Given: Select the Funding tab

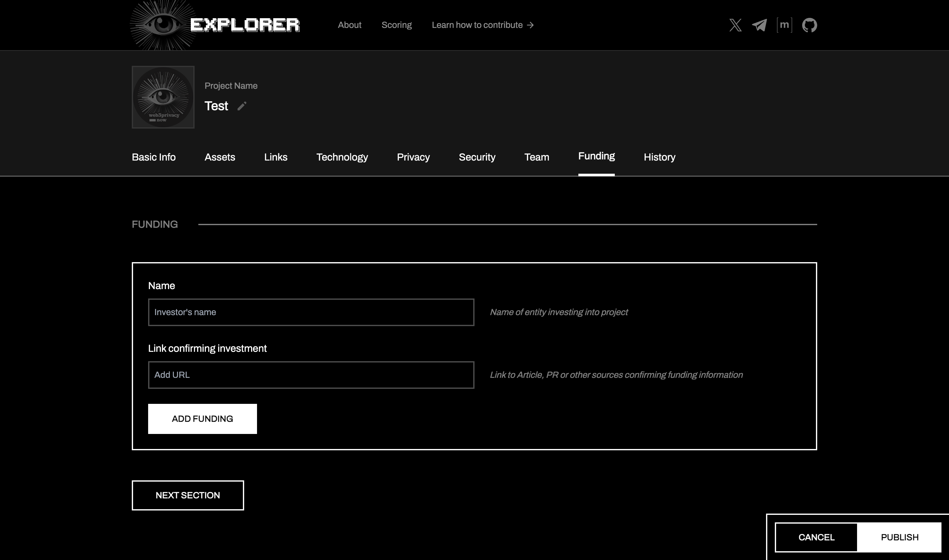Looking at the screenshot, I should click(x=596, y=156).
